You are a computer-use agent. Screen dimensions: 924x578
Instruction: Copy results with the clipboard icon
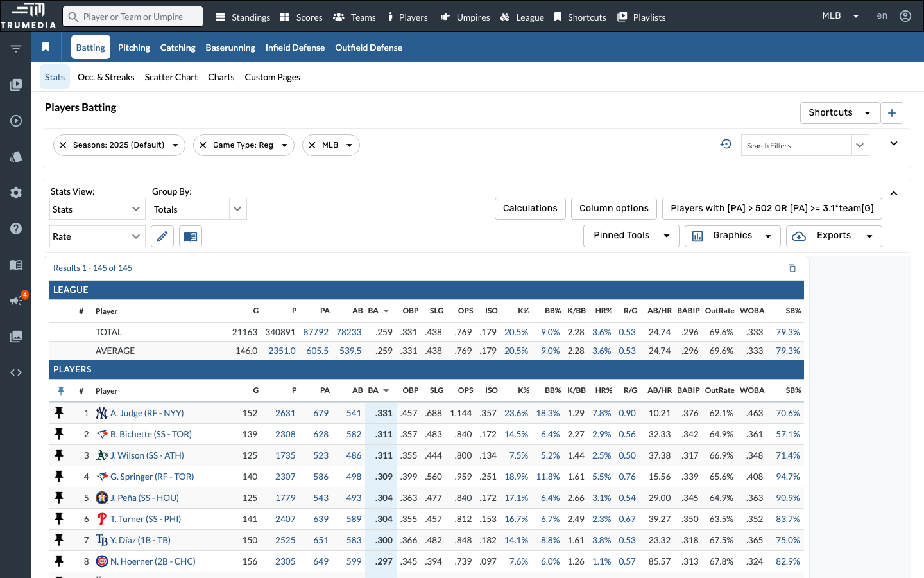pos(792,268)
